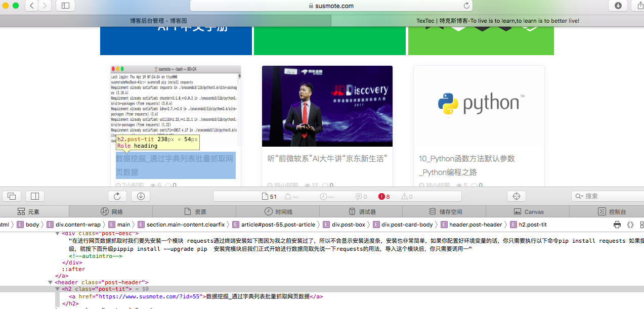644x309 pixels.
Task: Click the susmote.com/?id=55 href link
Action: click(x=150, y=296)
